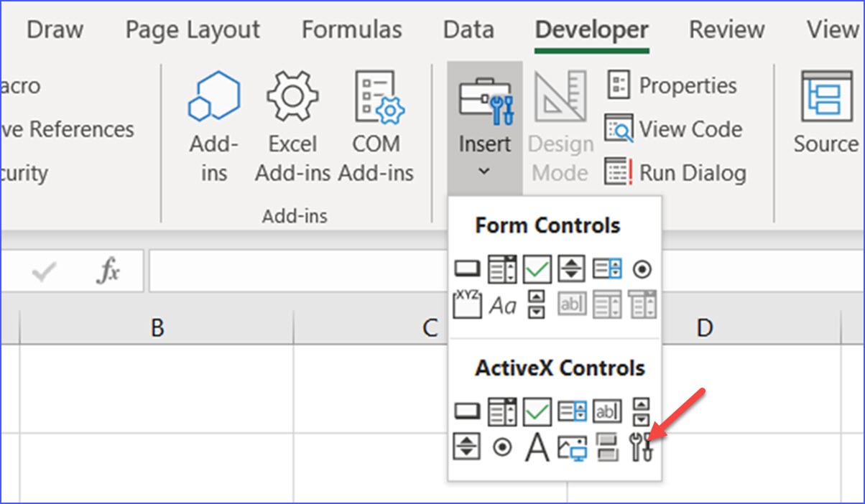Image resolution: width=865 pixels, height=504 pixels.
Task: Insert an ActiveX Combo Box
Action: tap(502, 411)
